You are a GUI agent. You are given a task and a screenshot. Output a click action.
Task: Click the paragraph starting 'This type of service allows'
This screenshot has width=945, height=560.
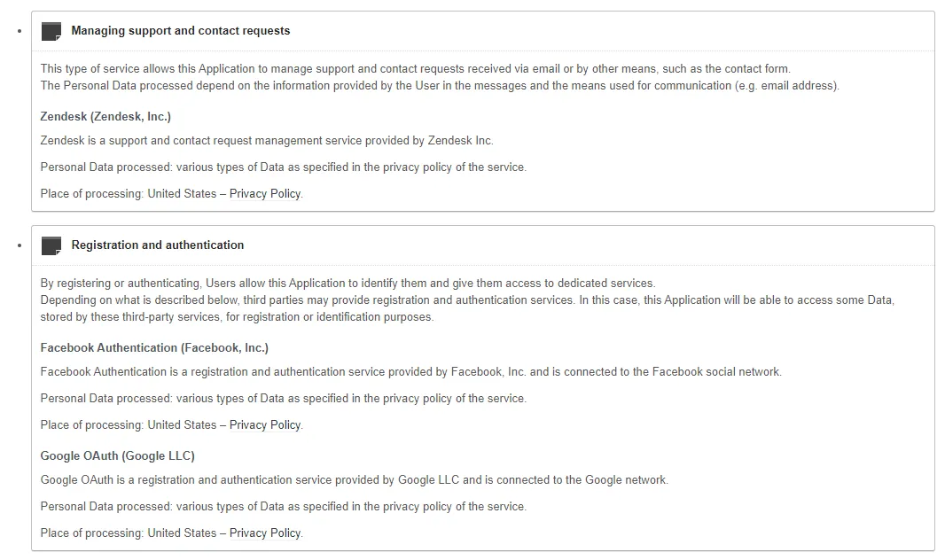(x=415, y=69)
